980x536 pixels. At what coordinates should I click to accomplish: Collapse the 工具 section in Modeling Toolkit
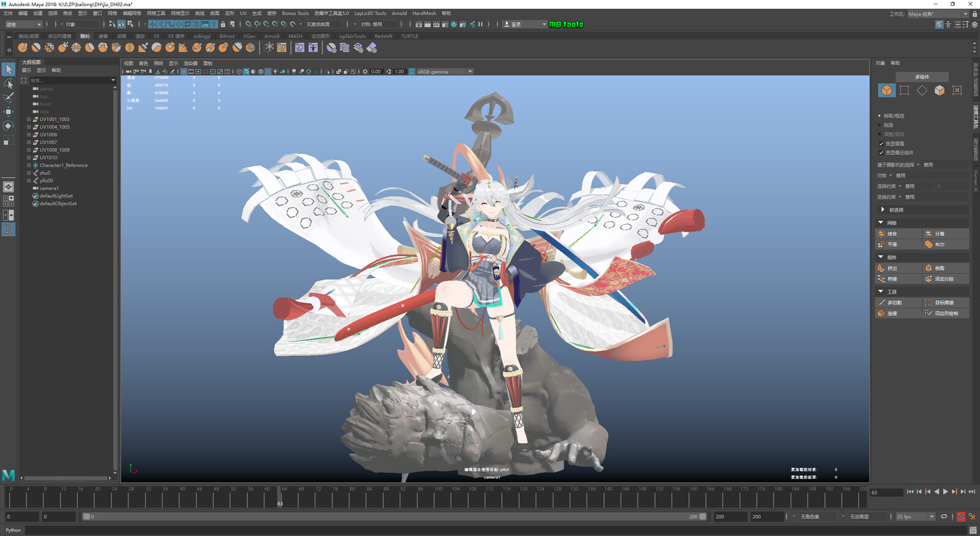coord(881,292)
